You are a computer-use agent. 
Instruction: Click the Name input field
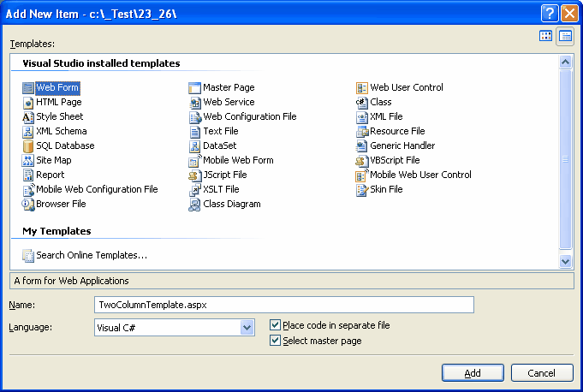click(x=284, y=305)
